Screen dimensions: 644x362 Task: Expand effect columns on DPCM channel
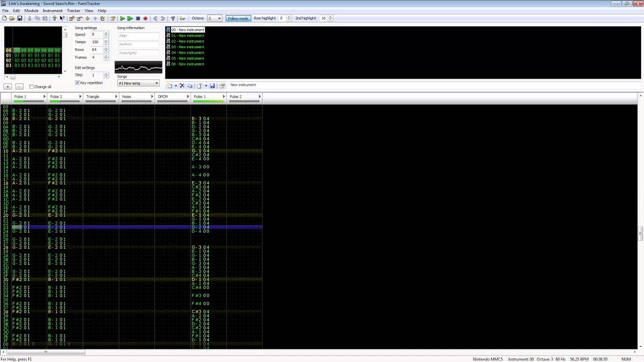coord(188,97)
